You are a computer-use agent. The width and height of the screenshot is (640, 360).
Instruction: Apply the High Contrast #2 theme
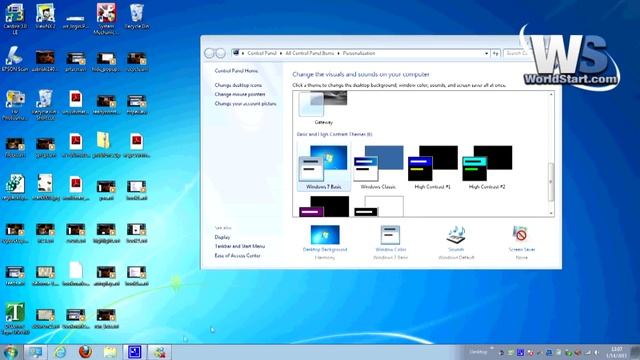[x=487, y=167]
